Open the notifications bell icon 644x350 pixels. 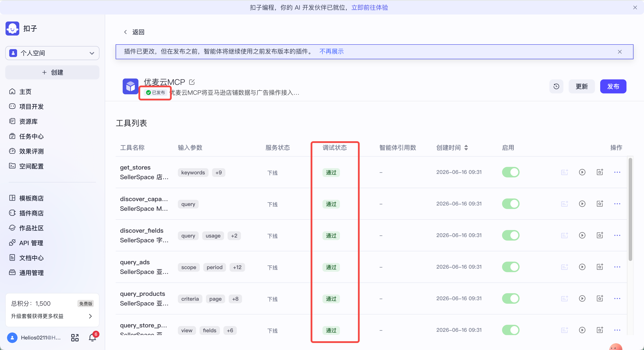click(92, 337)
